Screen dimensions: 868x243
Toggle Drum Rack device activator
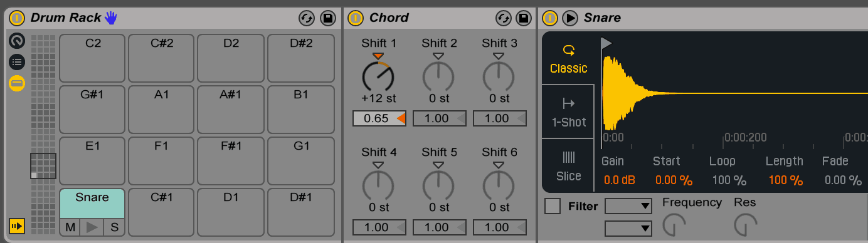click(x=17, y=18)
